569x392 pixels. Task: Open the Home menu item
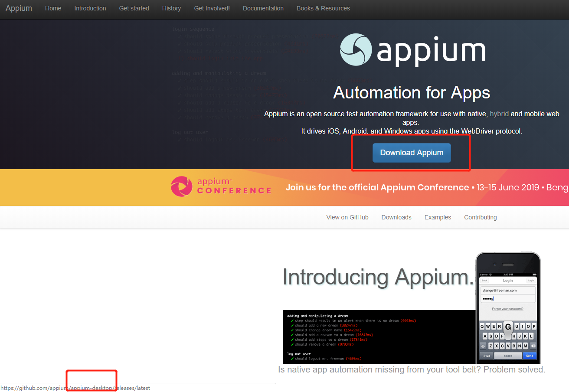(x=53, y=8)
